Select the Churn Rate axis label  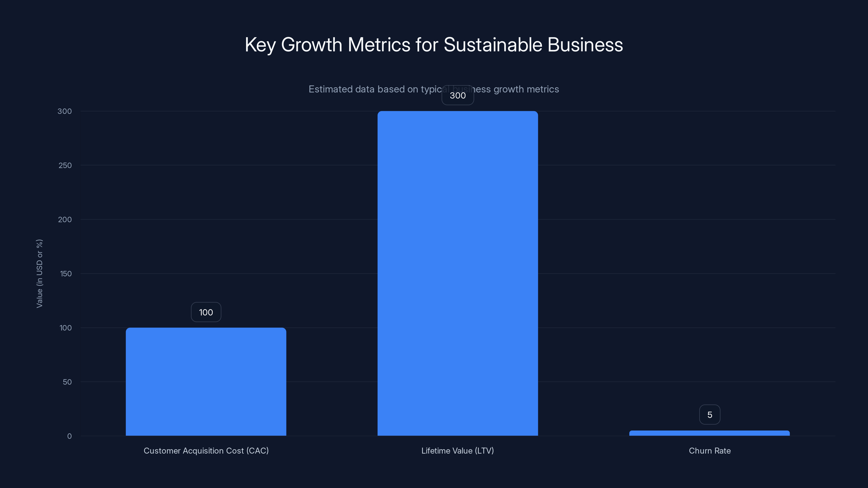tap(710, 451)
